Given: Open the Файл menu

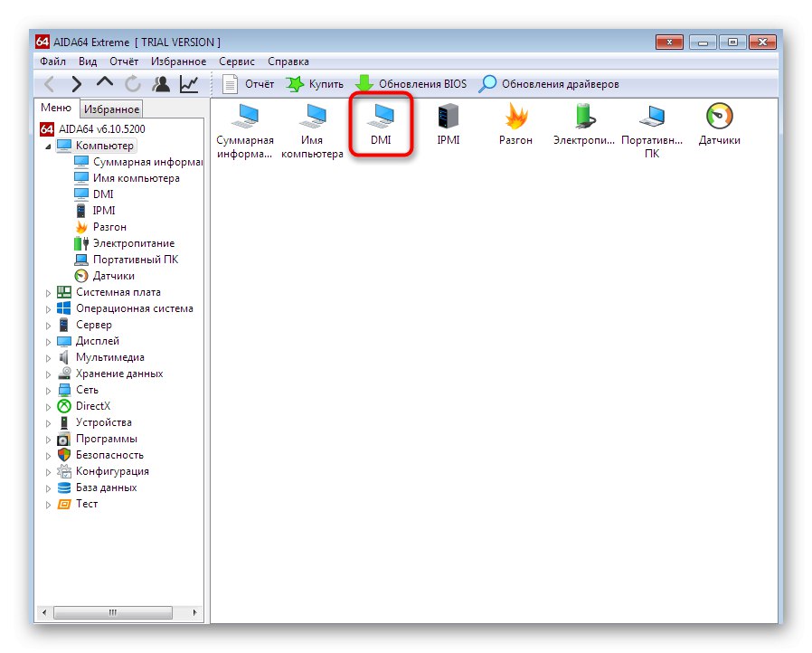Looking at the screenshot, I should pyautogui.click(x=52, y=62).
